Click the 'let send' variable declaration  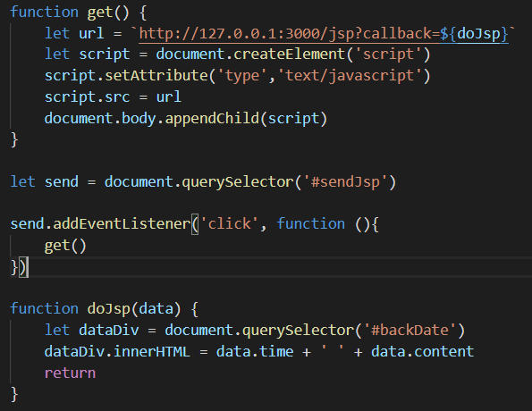(44, 182)
